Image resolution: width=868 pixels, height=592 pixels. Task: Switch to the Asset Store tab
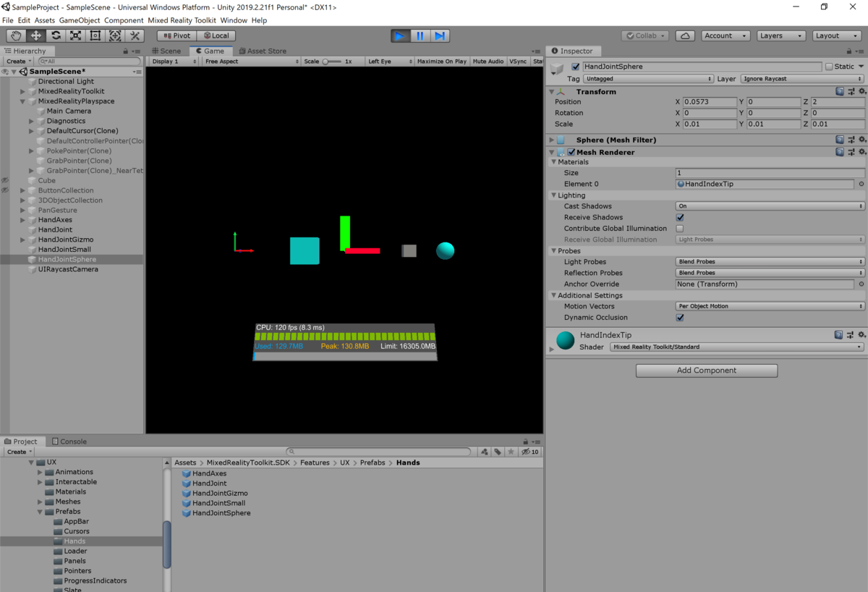click(x=262, y=51)
